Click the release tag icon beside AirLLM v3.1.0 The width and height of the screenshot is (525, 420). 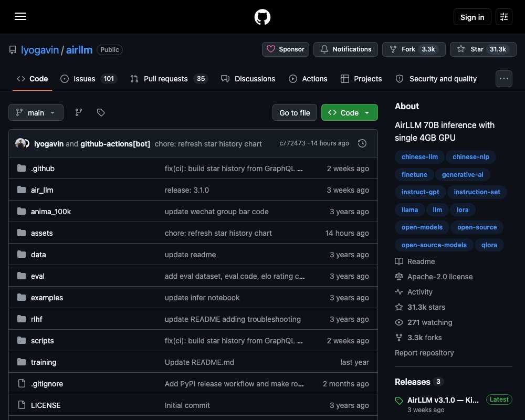tap(399, 401)
